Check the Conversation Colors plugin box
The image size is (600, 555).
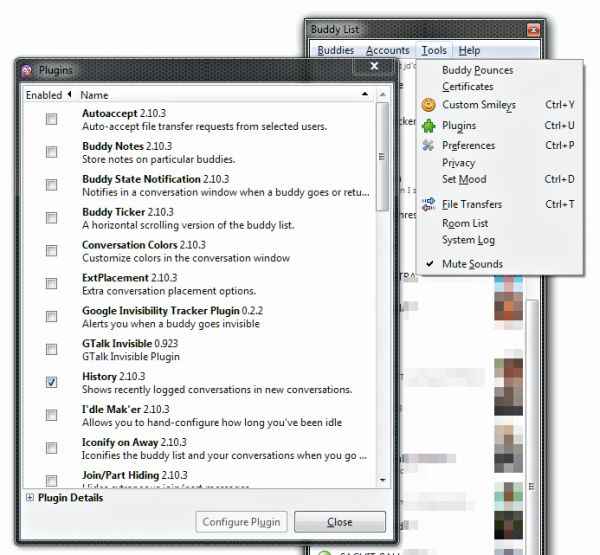(51, 251)
